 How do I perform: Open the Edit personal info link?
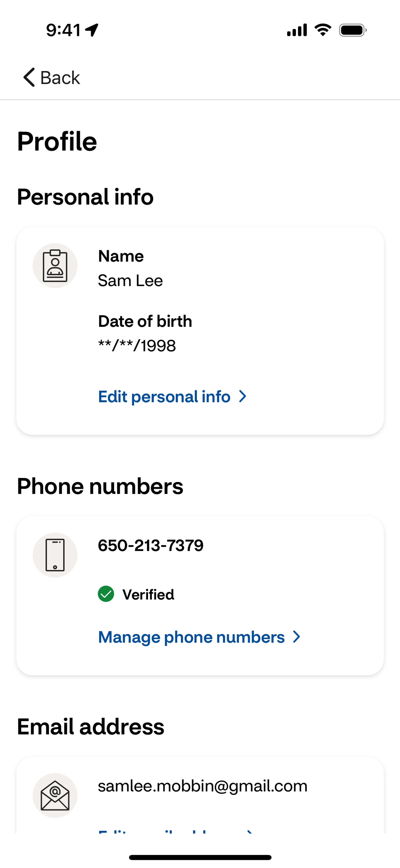coord(164,397)
